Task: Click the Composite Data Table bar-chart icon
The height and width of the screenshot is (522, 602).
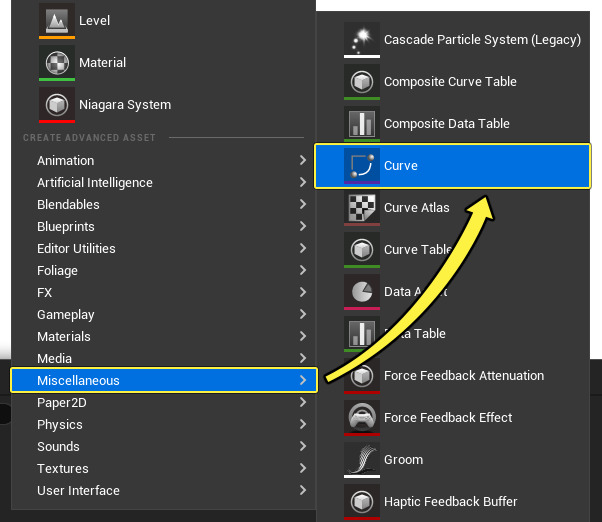Action: tap(362, 124)
